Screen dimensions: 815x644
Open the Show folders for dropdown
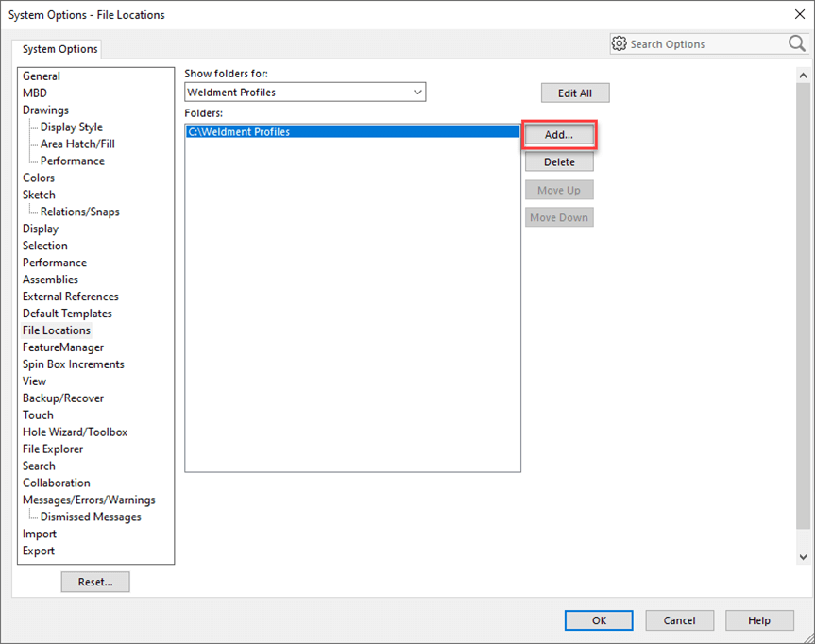(x=305, y=92)
